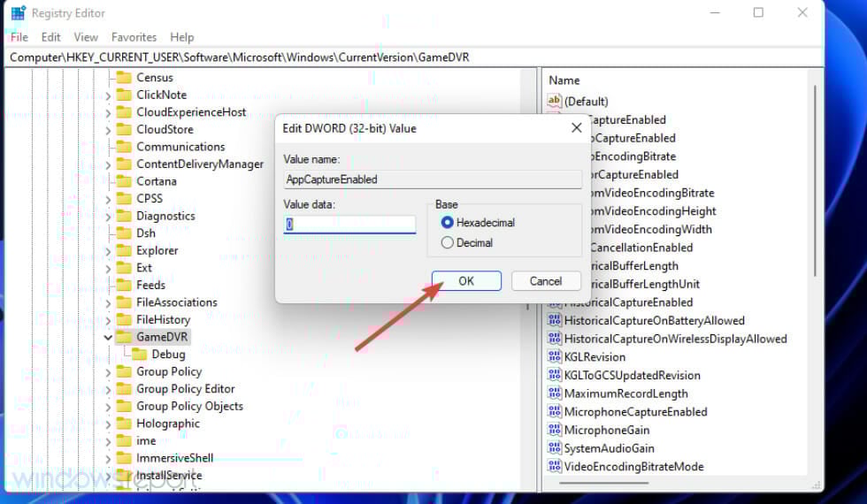This screenshot has height=504, width=867.
Task: Expand the FileAssociations tree node
Action: click(108, 302)
